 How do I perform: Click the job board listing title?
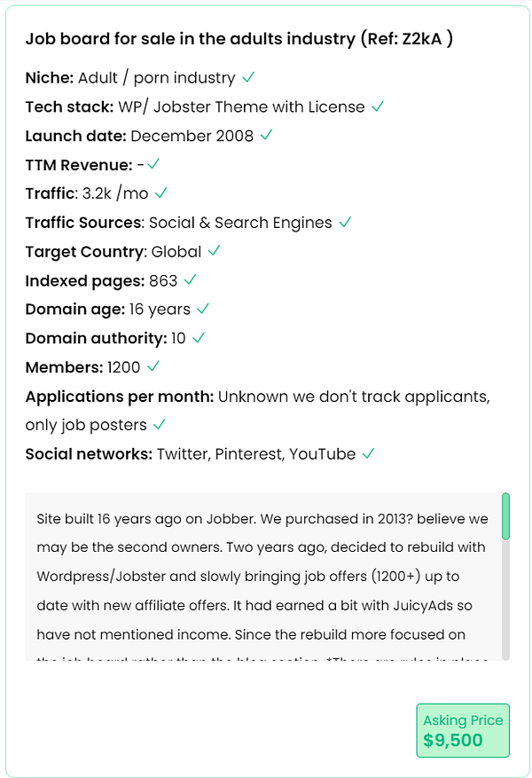click(239, 39)
